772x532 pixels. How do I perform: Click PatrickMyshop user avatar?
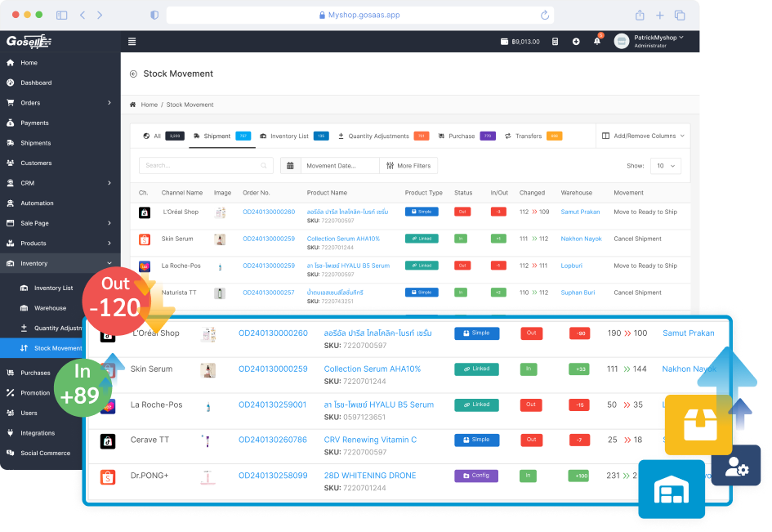(x=622, y=42)
